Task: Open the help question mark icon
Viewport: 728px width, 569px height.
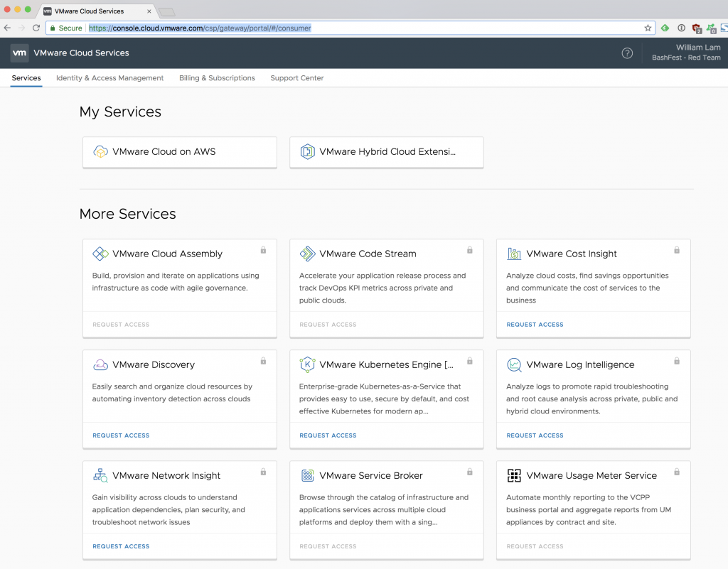Action: 627,53
